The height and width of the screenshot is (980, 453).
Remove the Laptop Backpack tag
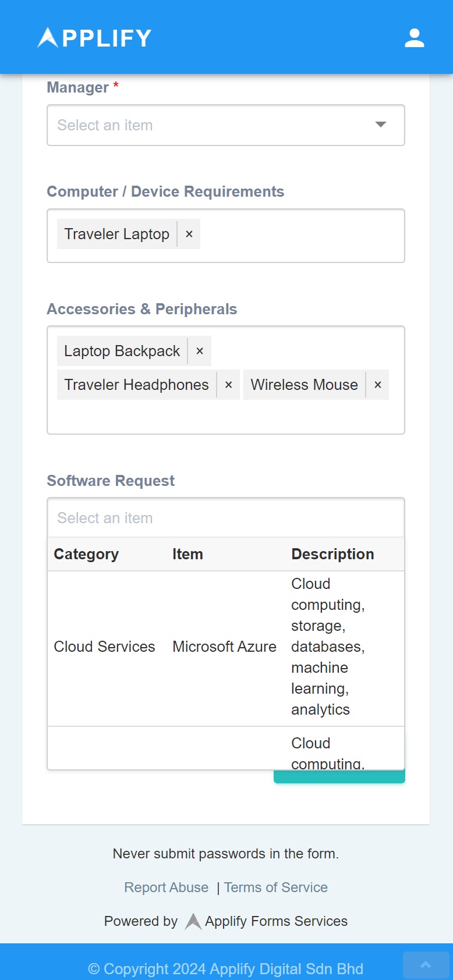click(200, 351)
